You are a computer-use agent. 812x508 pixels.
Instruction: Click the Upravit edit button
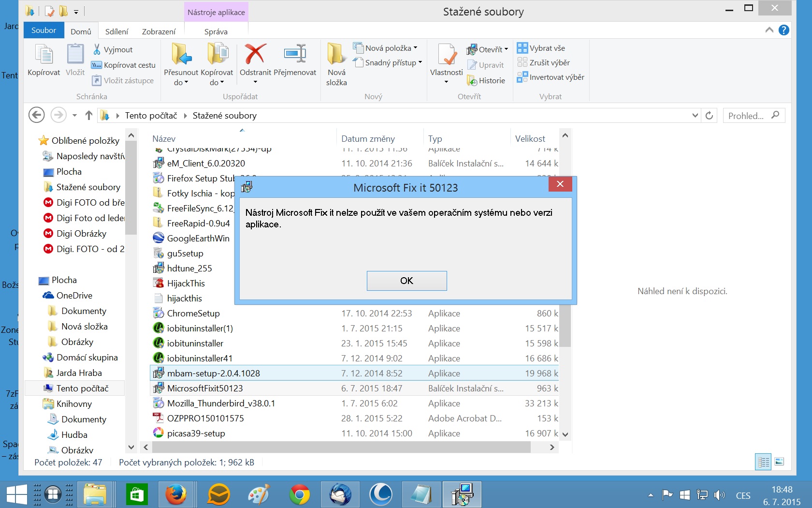click(486, 65)
